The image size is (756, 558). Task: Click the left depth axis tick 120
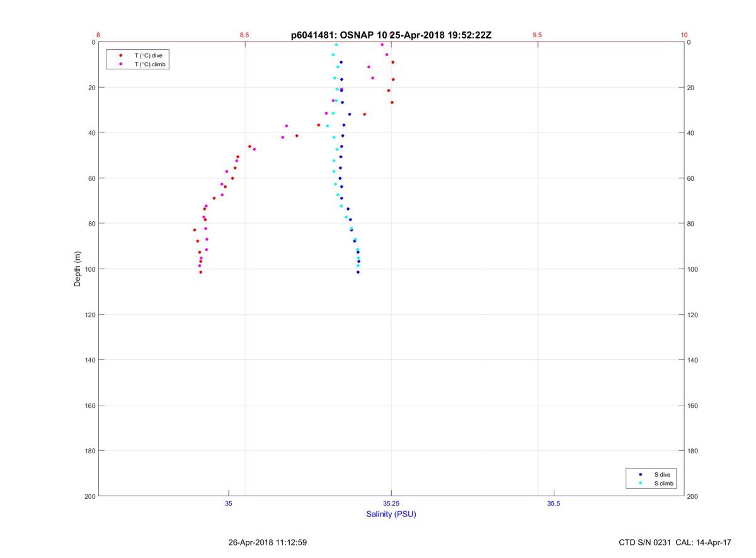point(89,315)
